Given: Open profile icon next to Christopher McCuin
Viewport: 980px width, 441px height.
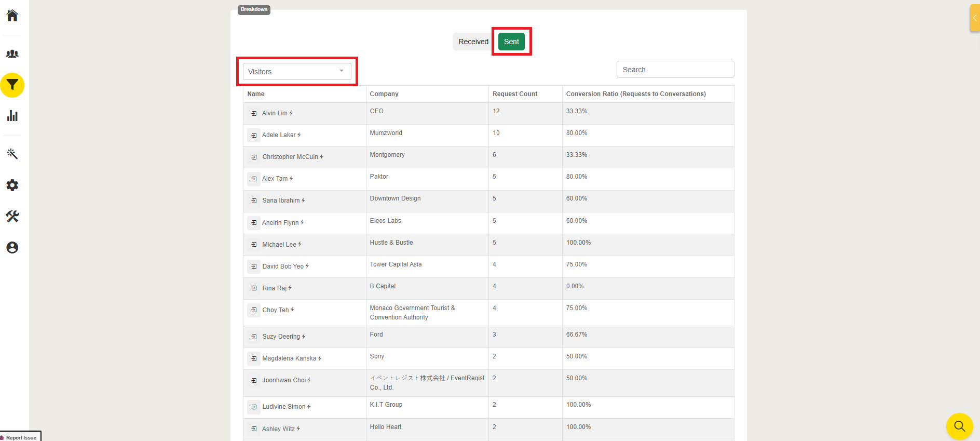Looking at the screenshot, I should tap(254, 157).
